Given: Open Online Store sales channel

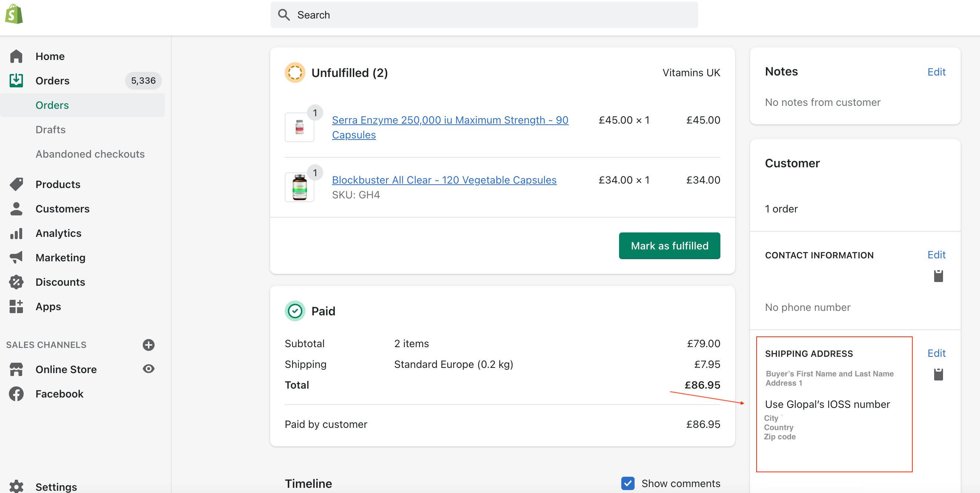Looking at the screenshot, I should [x=66, y=369].
